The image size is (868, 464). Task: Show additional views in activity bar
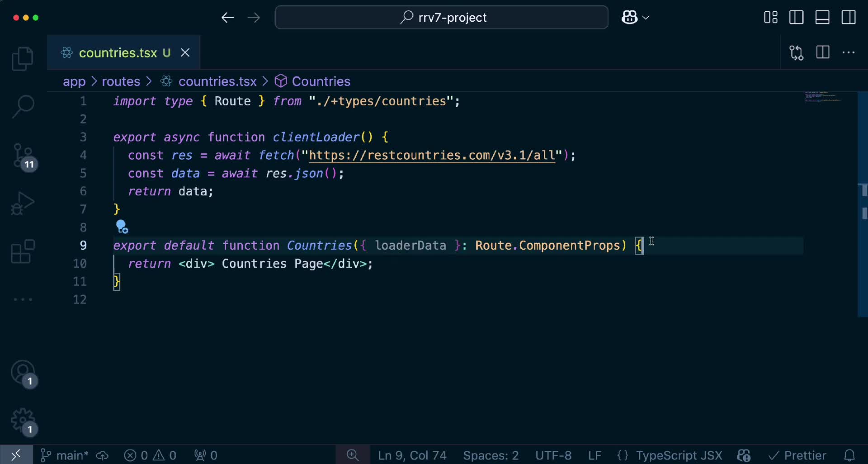pyautogui.click(x=23, y=299)
